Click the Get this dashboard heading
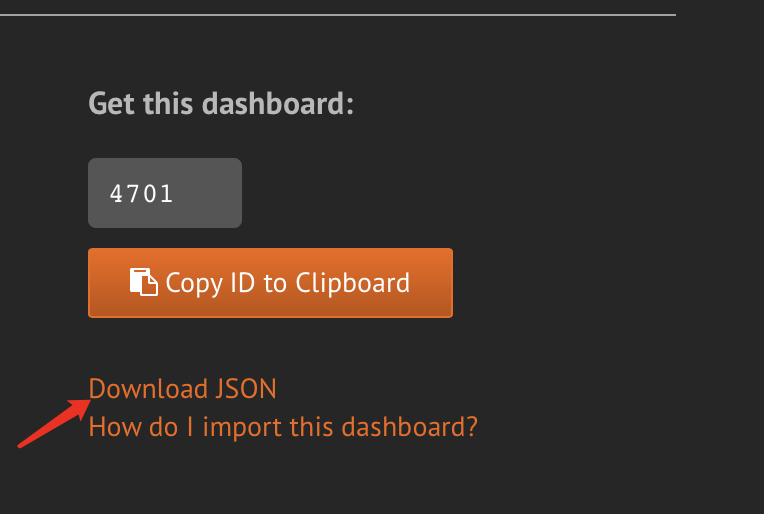 (221, 103)
